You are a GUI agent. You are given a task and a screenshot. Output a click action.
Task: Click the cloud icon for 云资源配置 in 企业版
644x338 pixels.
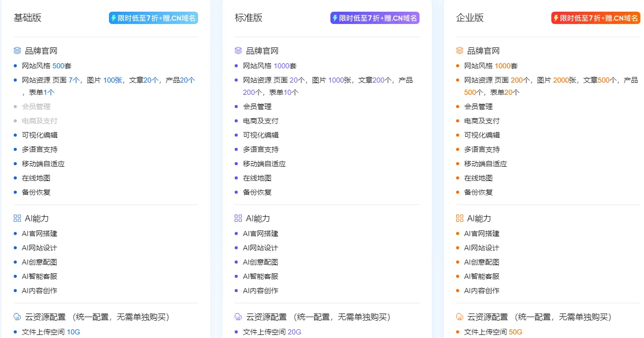pyautogui.click(x=459, y=317)
